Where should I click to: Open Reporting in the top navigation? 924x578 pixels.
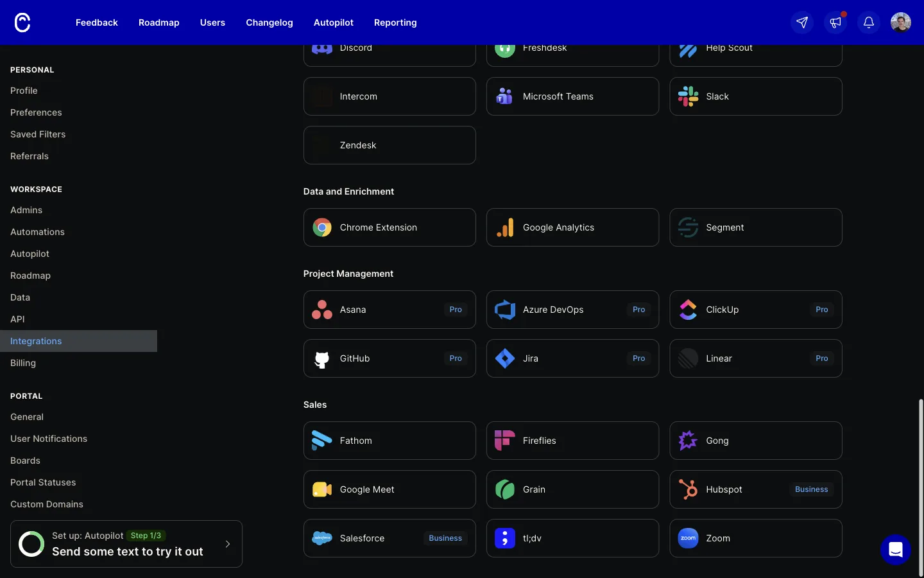click(395, 22)
